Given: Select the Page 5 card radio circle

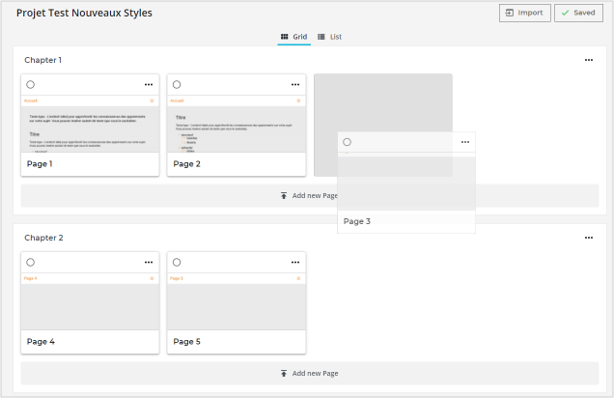Looking at the screenshot, I should pyautogui.click(x=177, y=262).
